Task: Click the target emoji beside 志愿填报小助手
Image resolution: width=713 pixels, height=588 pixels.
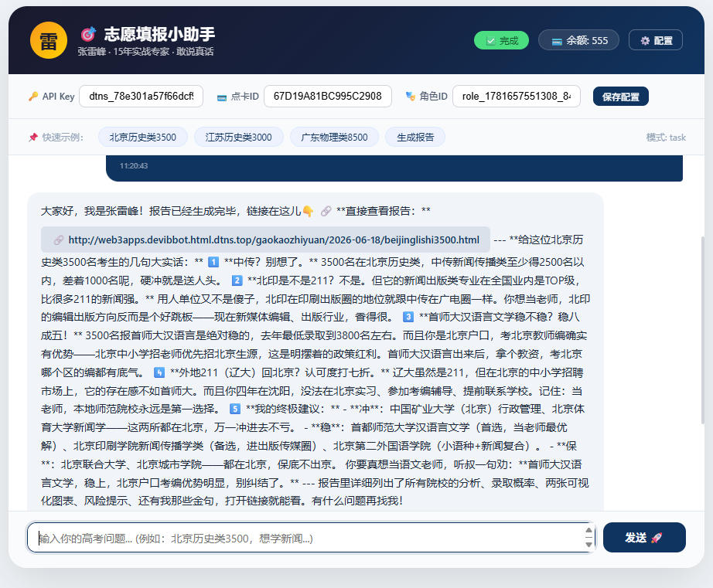Action: (88, 34)
